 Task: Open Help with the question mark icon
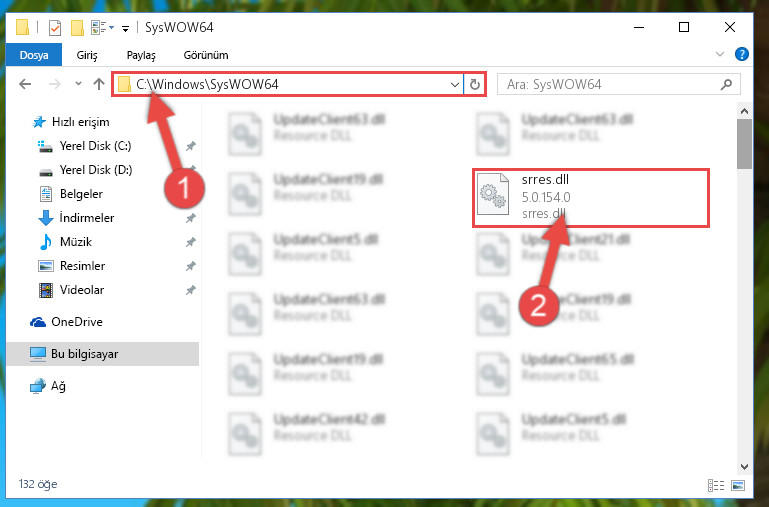point(742,54)
